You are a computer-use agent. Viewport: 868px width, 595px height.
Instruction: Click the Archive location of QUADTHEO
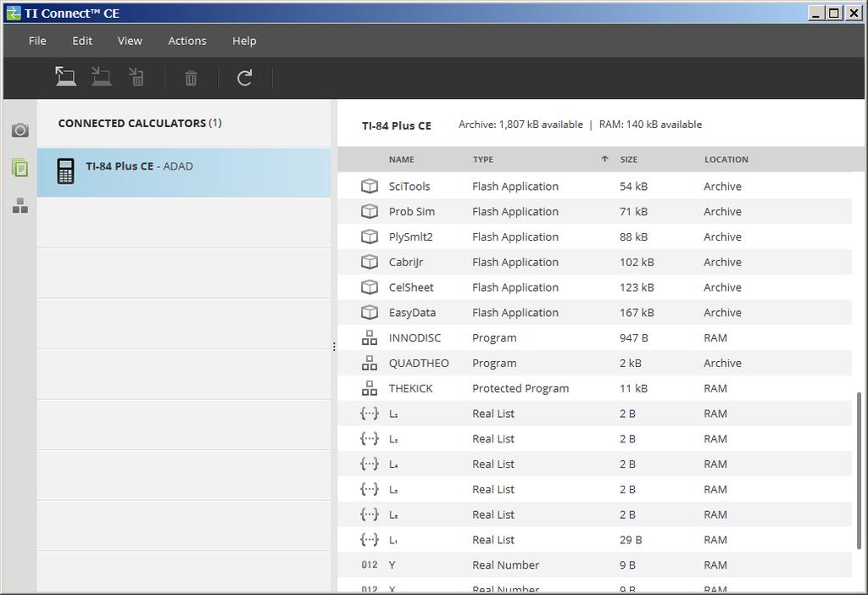click(722, 363)
